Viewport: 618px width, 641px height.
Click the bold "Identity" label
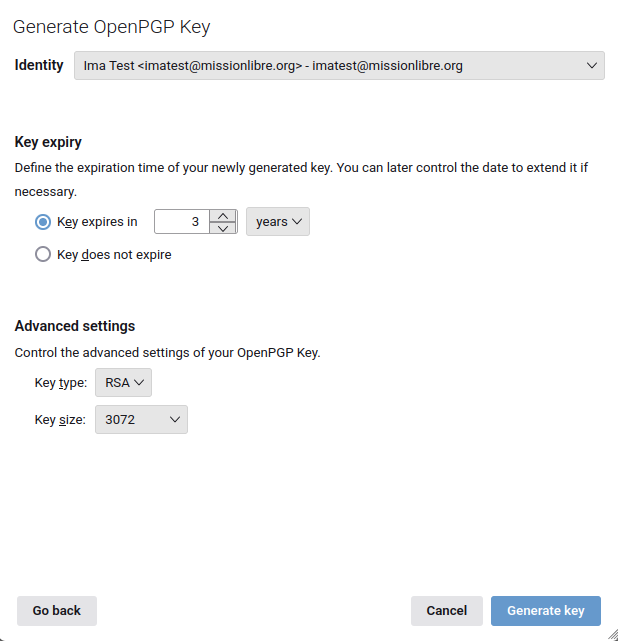coord(39,66)
